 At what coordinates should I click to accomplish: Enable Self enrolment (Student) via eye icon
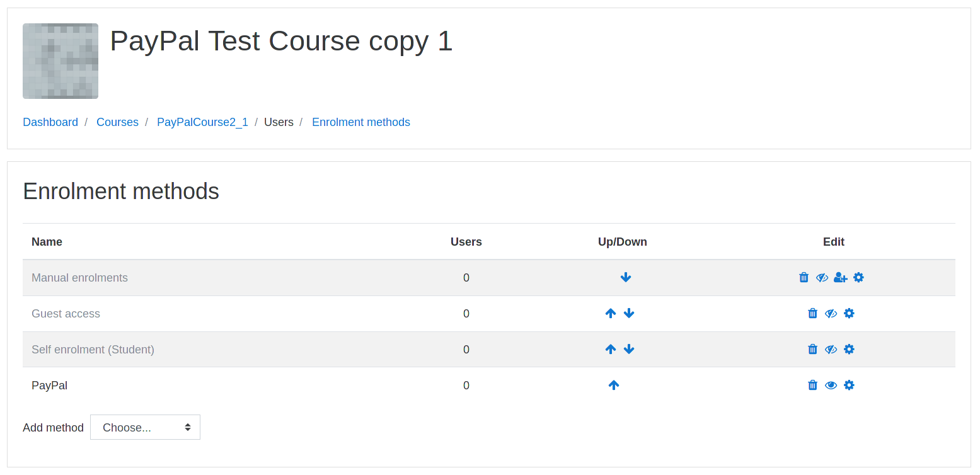831,349
